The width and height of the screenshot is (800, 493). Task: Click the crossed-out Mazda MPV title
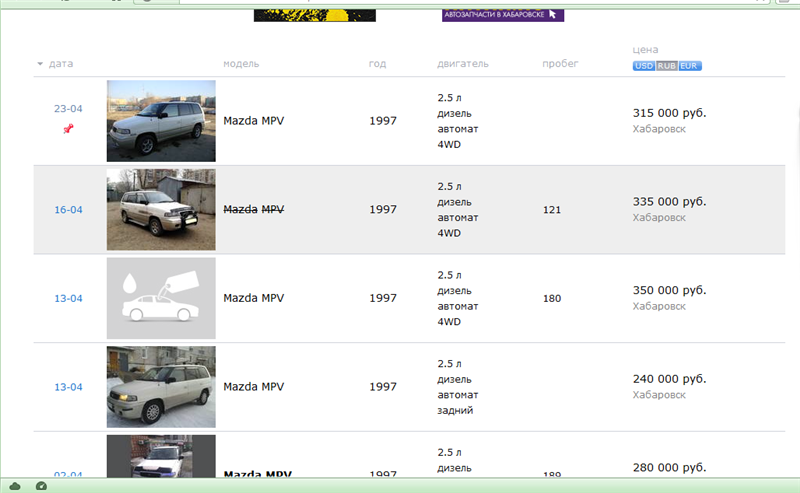254,209
